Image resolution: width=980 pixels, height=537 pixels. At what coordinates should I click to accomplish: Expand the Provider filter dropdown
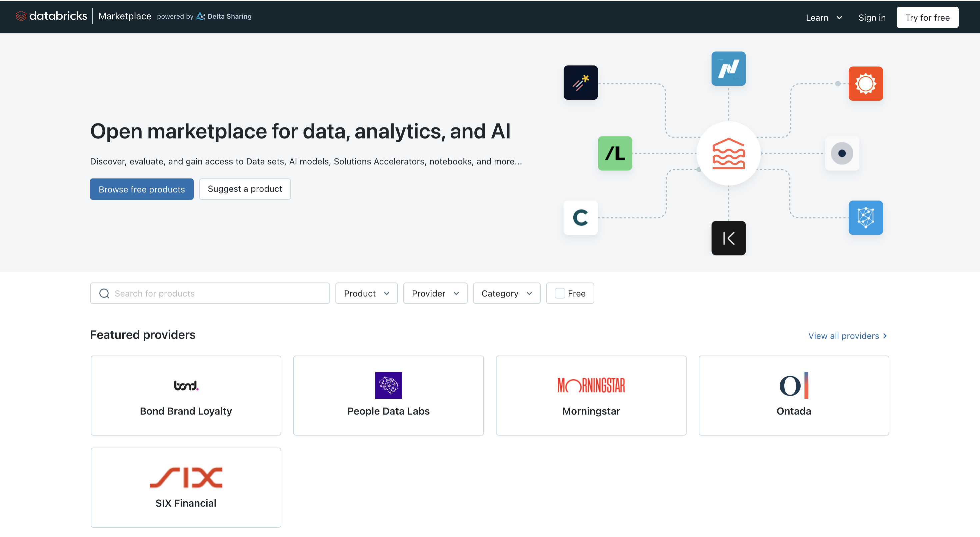tap(435, 294)
